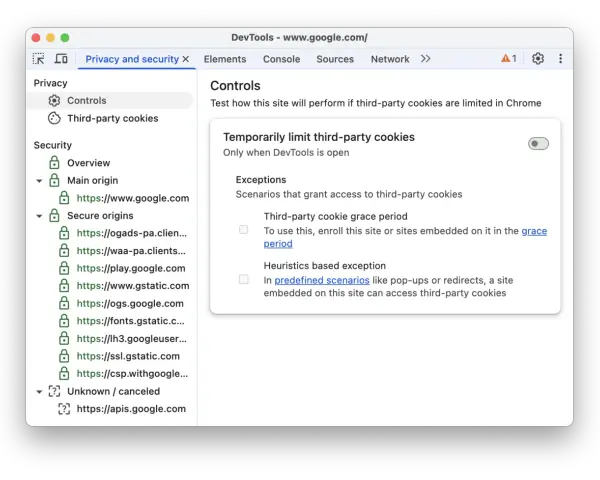Viewport: 600px width, 480px height.
Task: Click lock icon next to lh3.googleuser origin
Action: (x=64, y=339)
